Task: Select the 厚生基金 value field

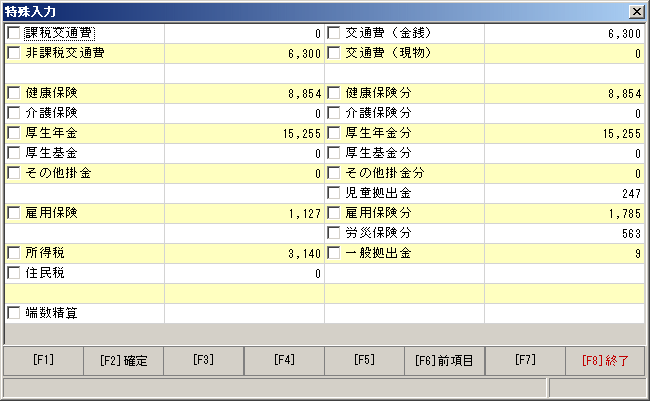Action: tap(244, 153)
